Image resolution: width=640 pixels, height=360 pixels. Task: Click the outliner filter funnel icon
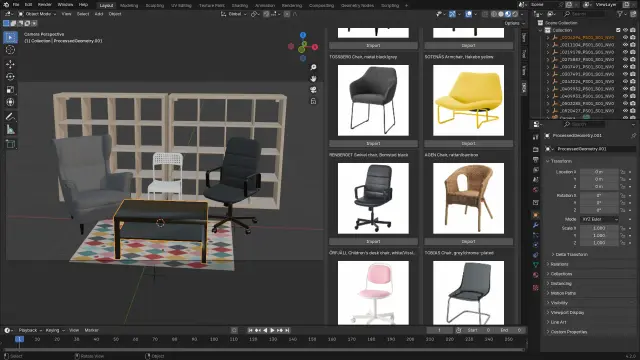(x=620, y=14)
